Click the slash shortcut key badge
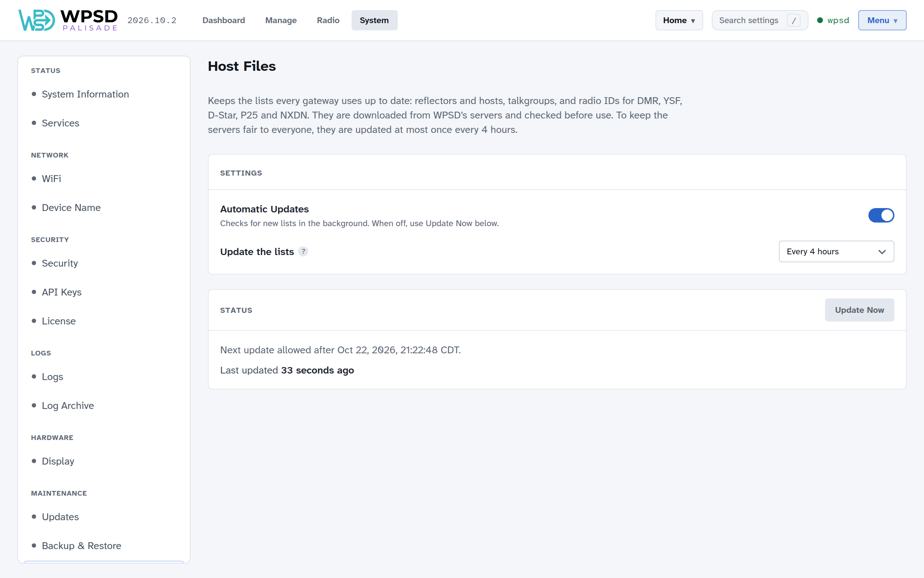924x578 pixels. 793,20
